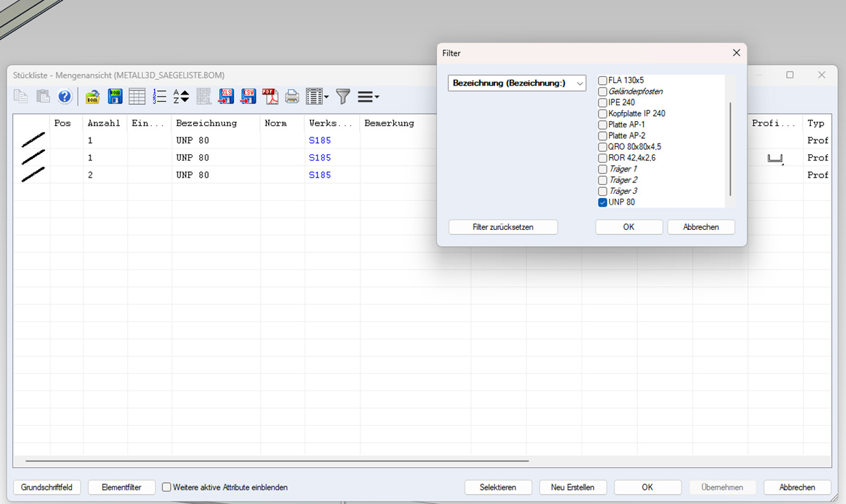Click the Werks... column header
Screen dimensions: 846x504
point(333,123)
